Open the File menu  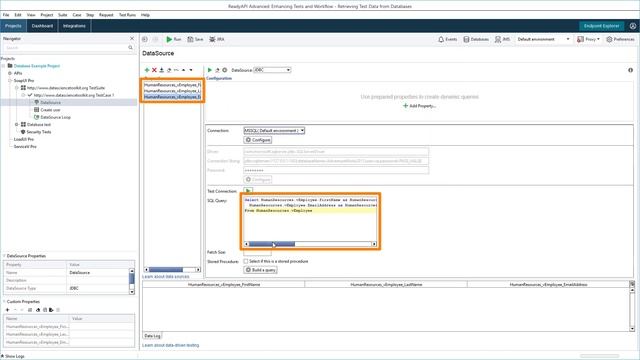coord(6,15)
